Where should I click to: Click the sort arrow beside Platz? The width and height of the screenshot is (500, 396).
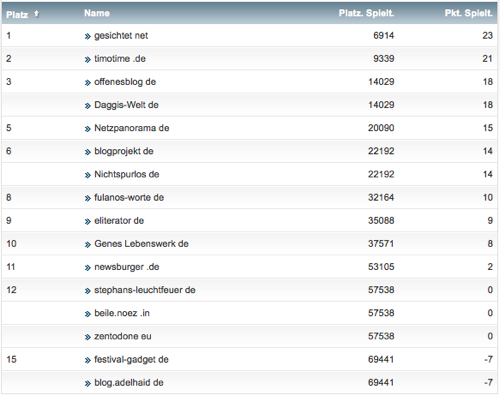pyautogui.click(x=36, y=14)
